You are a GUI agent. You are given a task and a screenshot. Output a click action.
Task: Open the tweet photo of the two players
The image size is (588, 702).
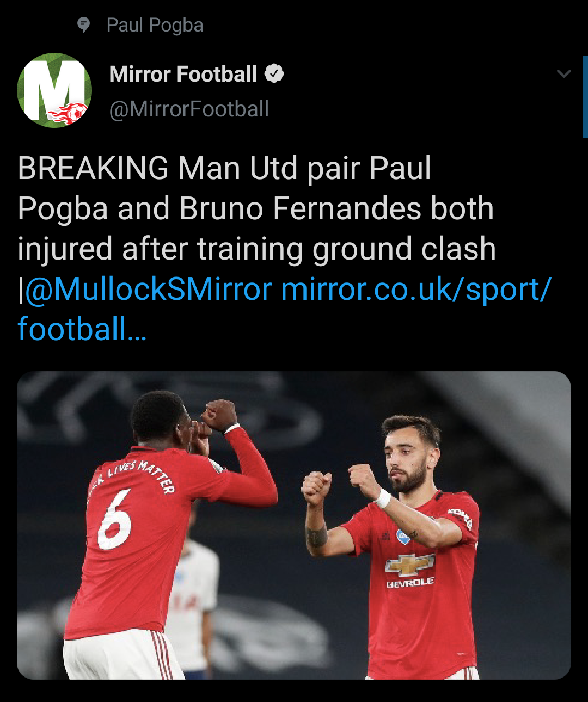(294, 525)
